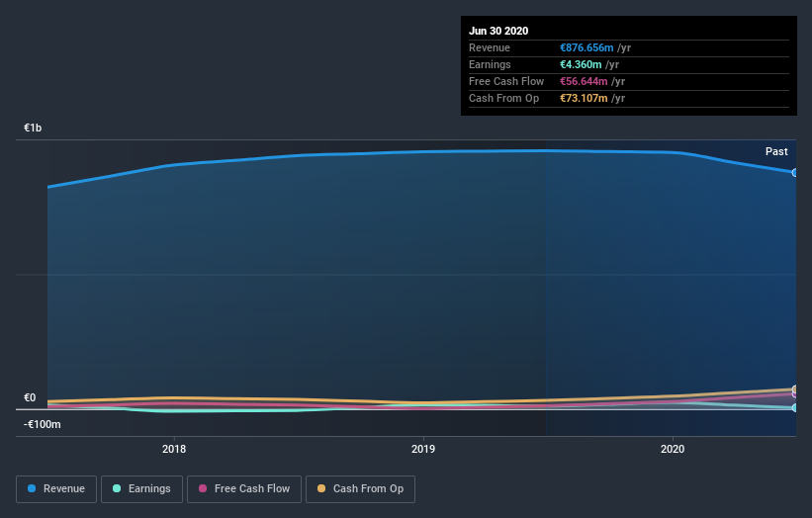Toggle the Earnings legend button

pos(141,489)
